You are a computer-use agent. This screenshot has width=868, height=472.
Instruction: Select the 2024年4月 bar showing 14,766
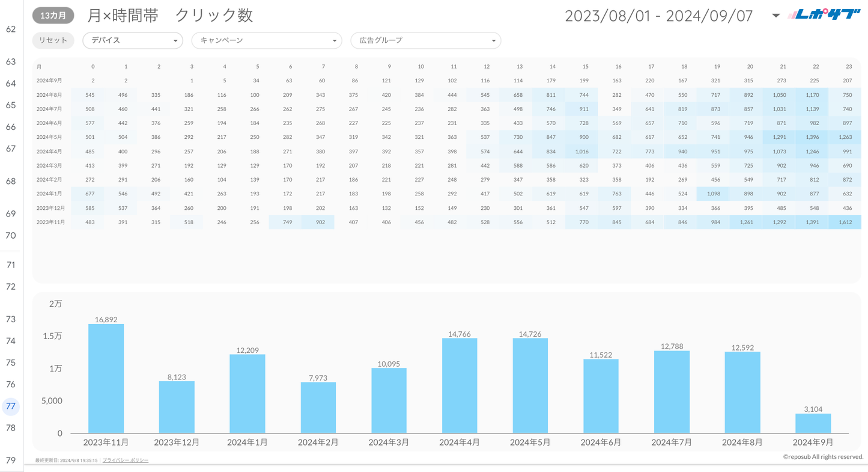click(x=460, y=385)
